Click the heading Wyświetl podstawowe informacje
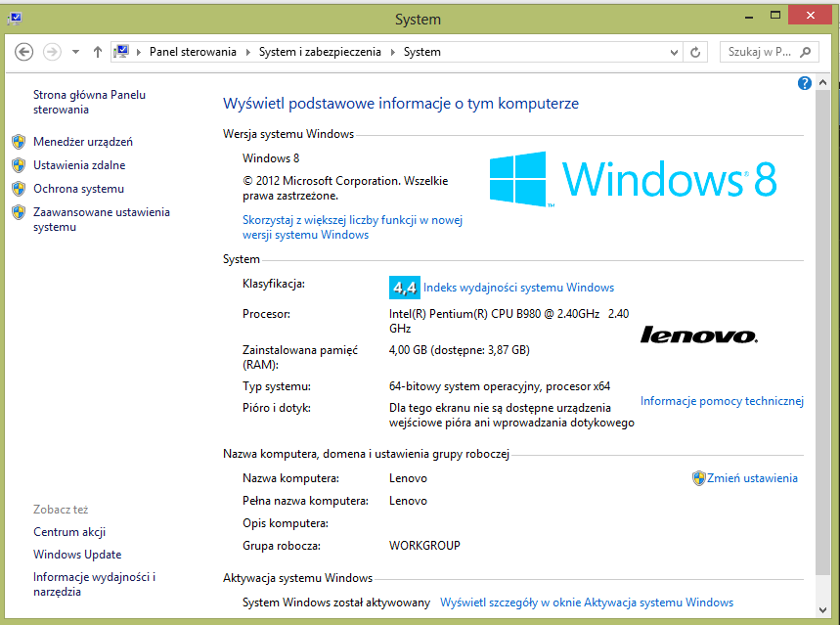 pyautogui.click(x=401, y=104)
